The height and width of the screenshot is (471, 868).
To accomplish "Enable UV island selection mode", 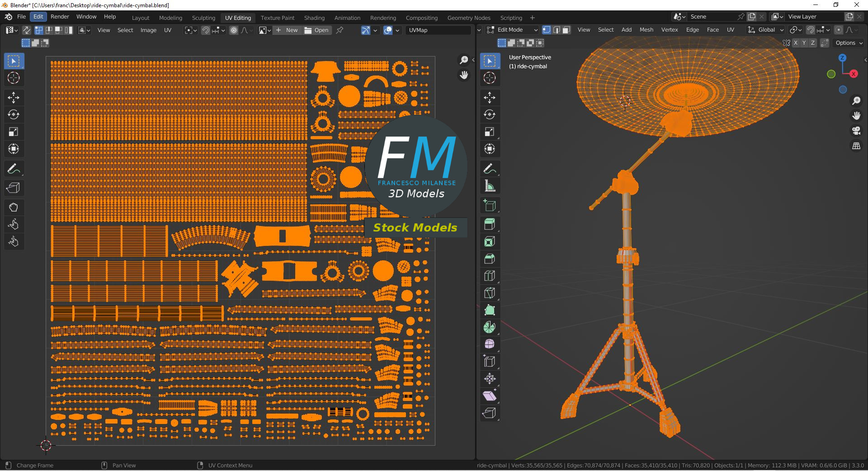I will click(x=68, y=30).
